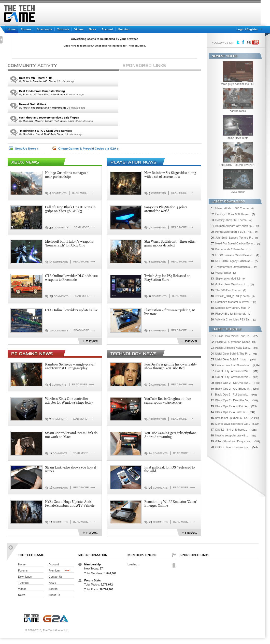Open Fallout 3 PC Weapon Codes tutorial
Image resolution: width=270 pixels, height=644 pixels.
233,342
